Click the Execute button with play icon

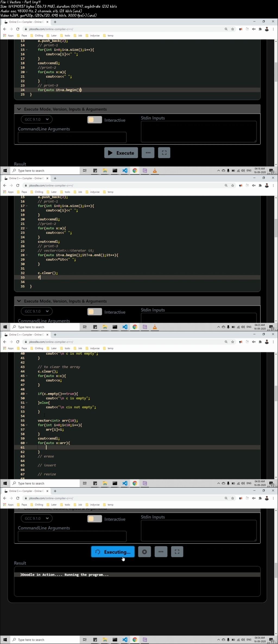click(x=121, y=153)
